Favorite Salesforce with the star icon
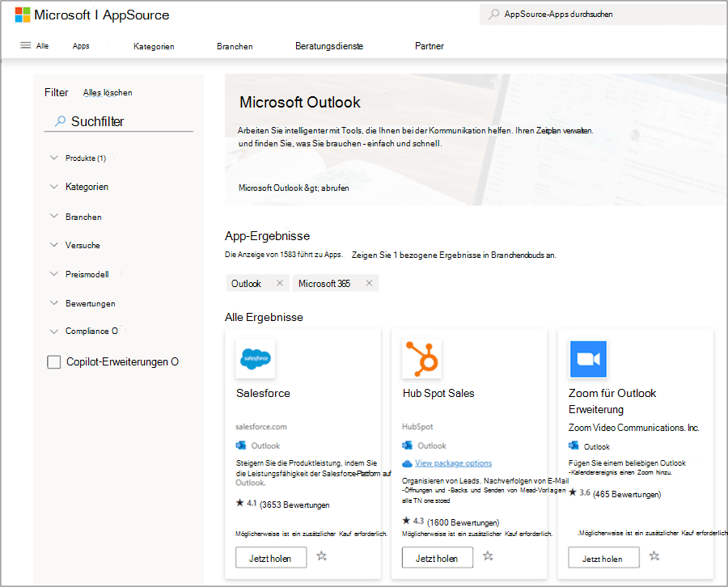Screen dimensions: 728x587 pyautogui.click(x=321, y=556)
